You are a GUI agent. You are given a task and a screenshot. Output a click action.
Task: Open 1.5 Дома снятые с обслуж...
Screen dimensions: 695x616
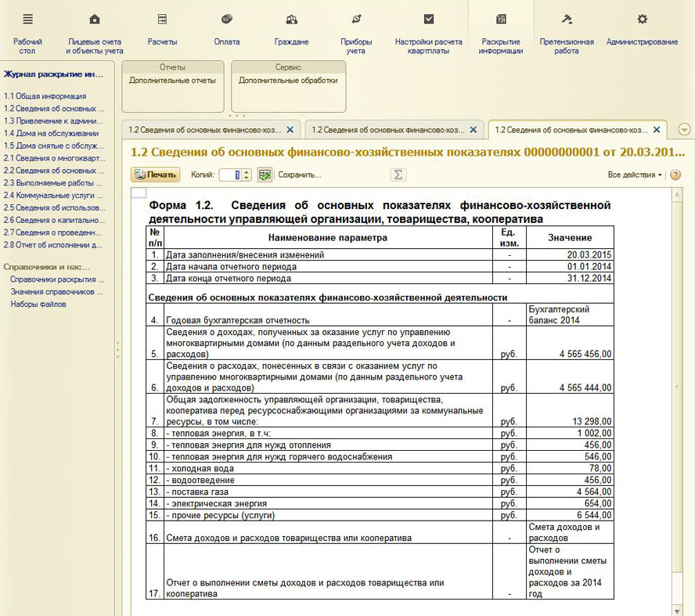(x=54, y=146)
